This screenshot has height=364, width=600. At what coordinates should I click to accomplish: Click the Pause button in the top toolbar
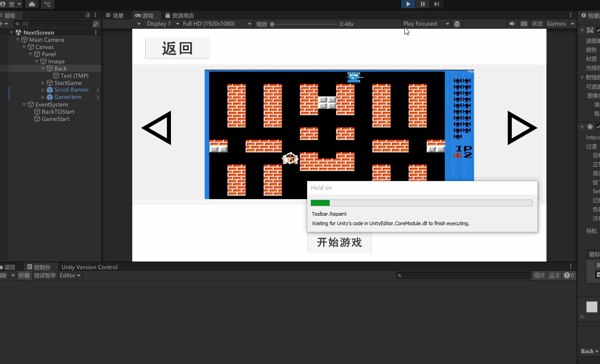pos(422,4)
